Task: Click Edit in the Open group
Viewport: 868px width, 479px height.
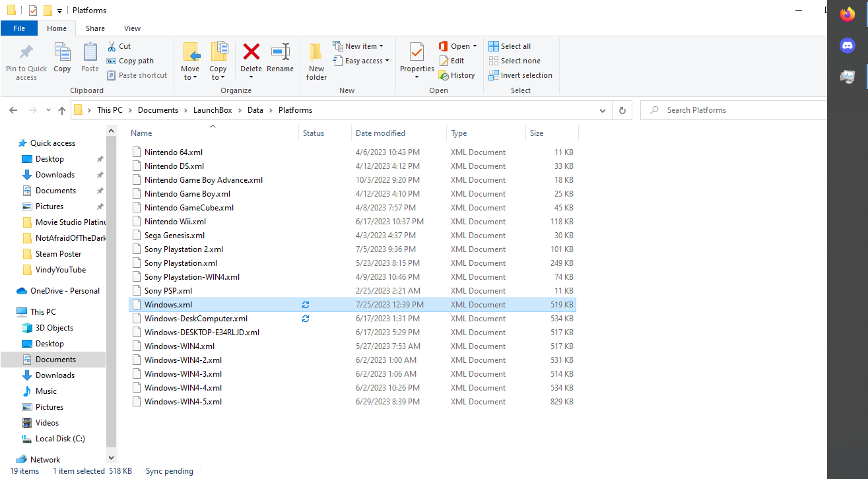Action: (451, 61)
